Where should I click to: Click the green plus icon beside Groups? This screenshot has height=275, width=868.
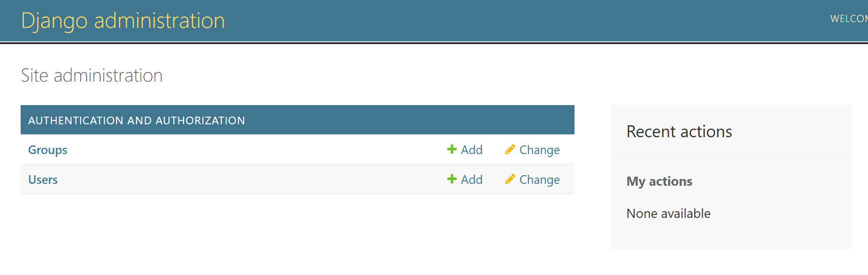tap(452, 149)
